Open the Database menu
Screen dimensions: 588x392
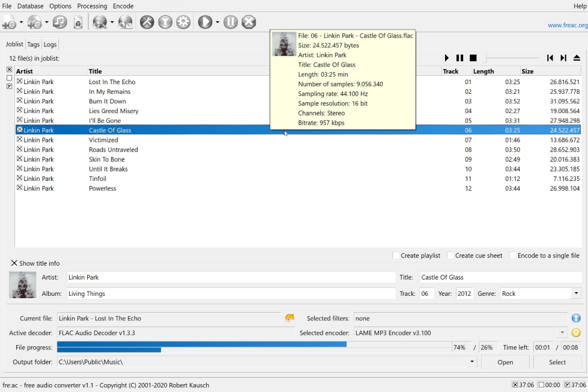pyautogui.click(x=31, y=6)
